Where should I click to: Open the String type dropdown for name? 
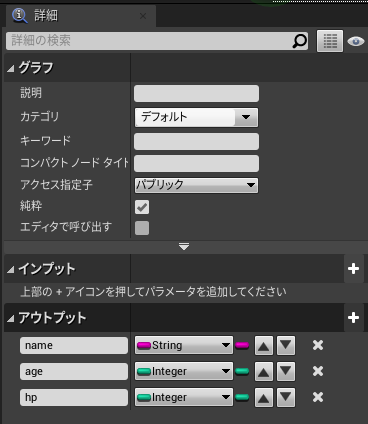[x=184, y=345]
